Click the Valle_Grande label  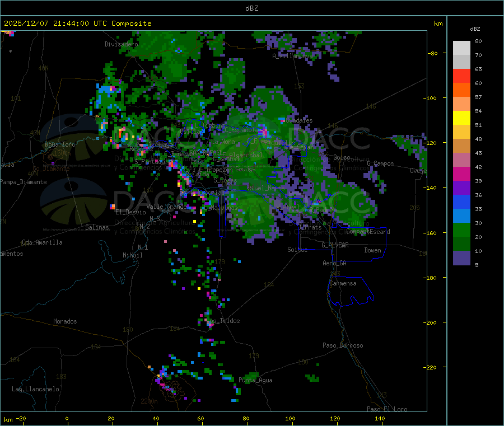click(166, 207)
